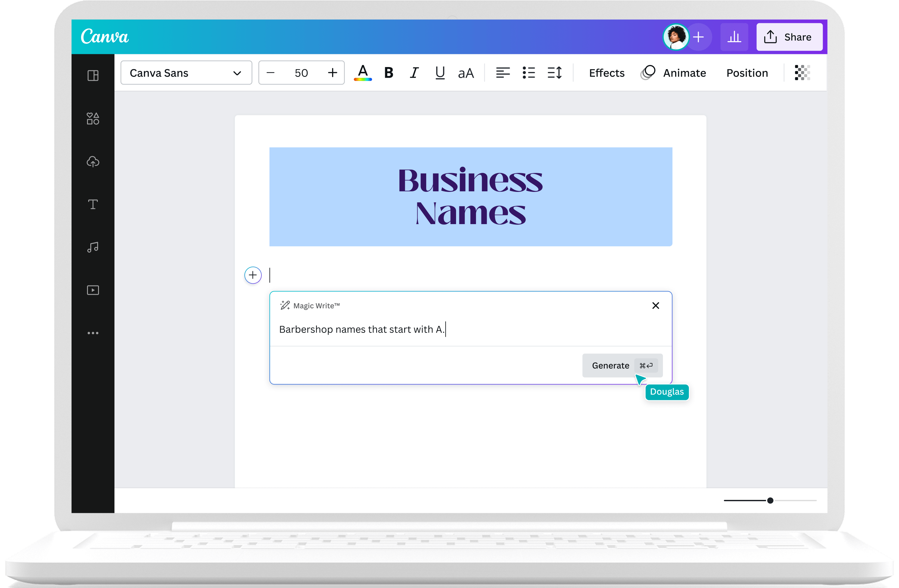
Task: Open the Effects menu
Action: click(606, 72)
